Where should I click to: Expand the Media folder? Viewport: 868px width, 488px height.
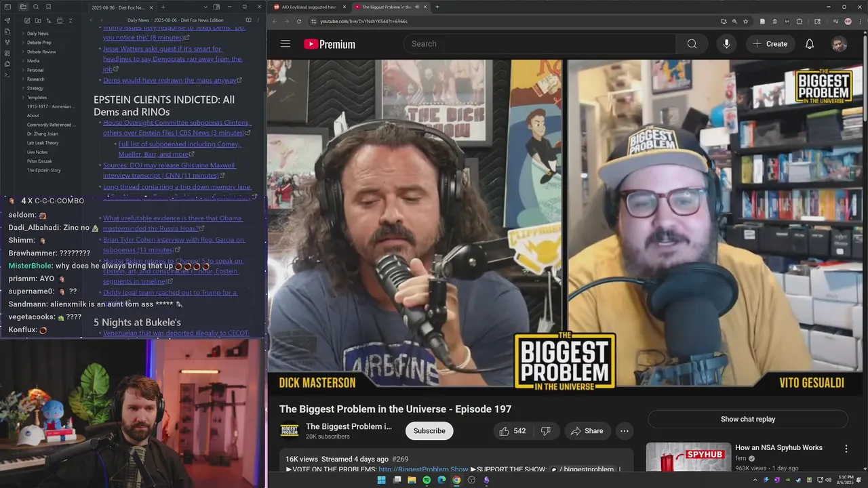coord(23,61)
